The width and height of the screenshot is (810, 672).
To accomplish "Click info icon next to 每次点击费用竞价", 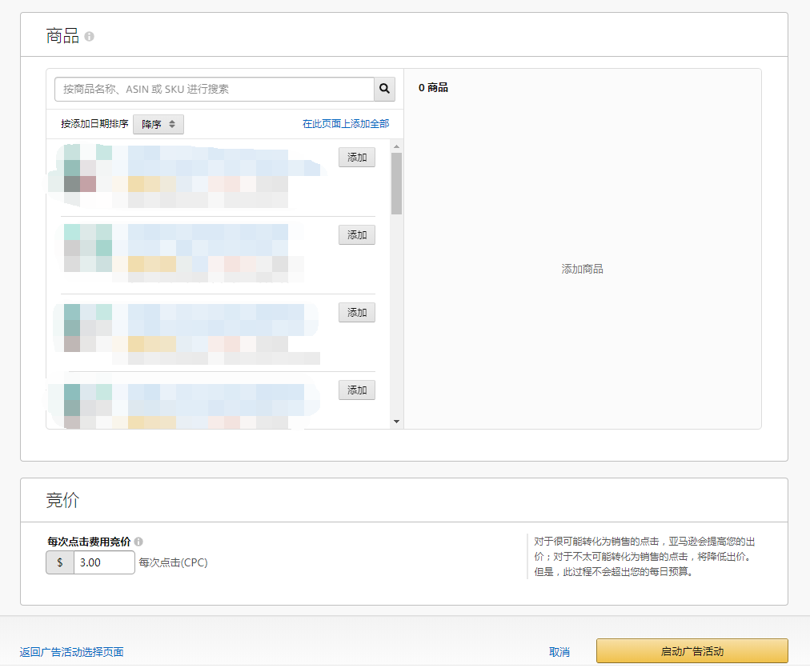I will click(138, 542).
